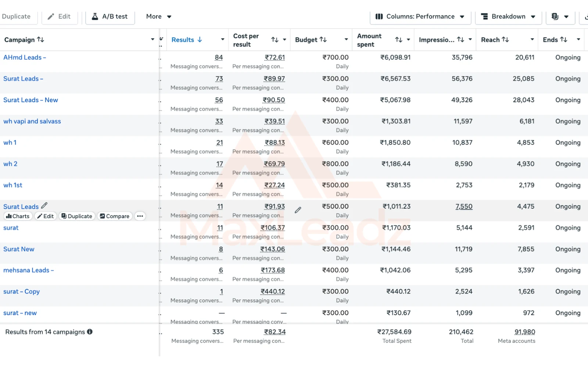
Task: Sort by Reach column arrows
Action: pos(505,39)
